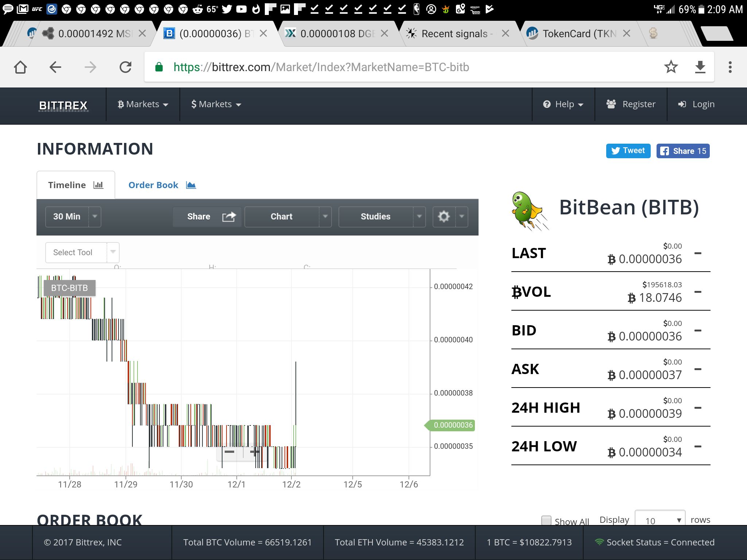Open the Select Tool dropdown
The width and height of the screenshot is (747, 560).
coord(82,252)
